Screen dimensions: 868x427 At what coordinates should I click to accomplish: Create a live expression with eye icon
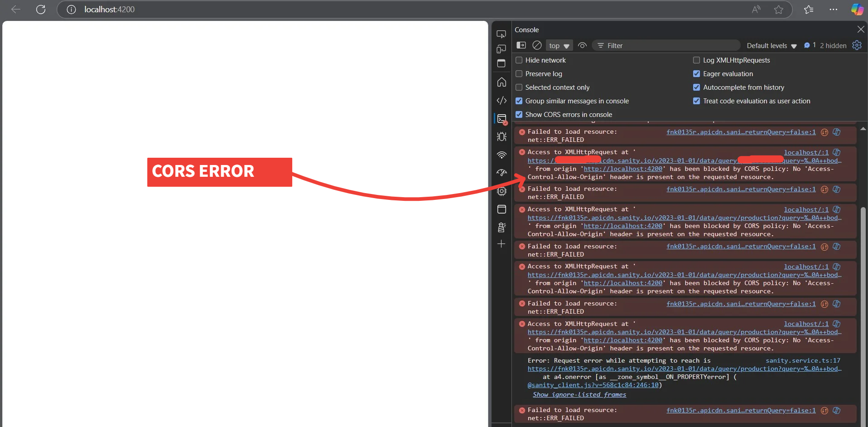[x=583, y=45]
